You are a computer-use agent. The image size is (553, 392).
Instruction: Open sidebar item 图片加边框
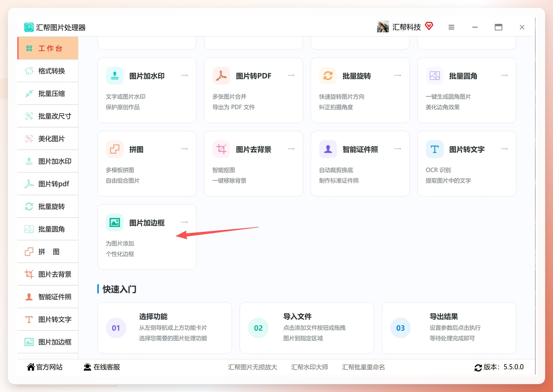click(x=48, y=342)
